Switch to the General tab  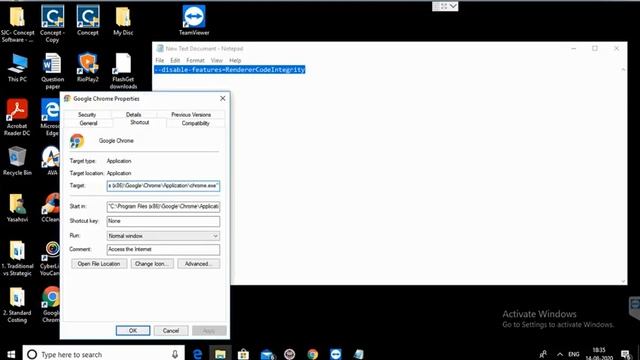pos(88,123)
